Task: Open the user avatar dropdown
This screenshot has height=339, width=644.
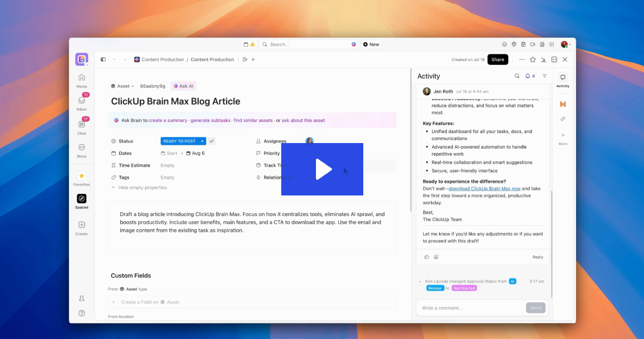Action: point(566,44)
